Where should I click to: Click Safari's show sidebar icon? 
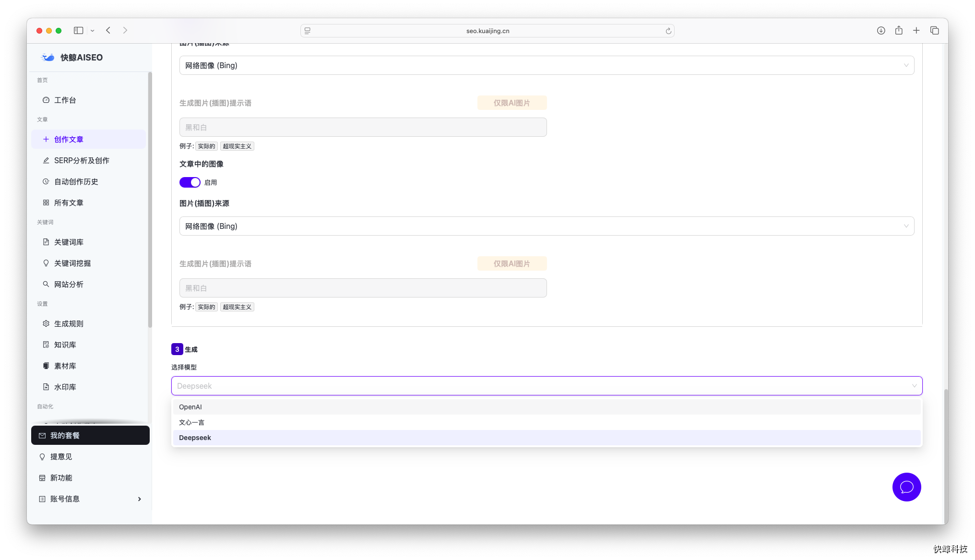(78, 30)
